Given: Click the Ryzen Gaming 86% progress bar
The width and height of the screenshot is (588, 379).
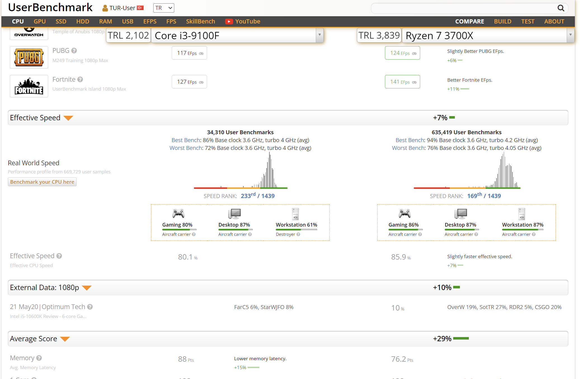Looking at the screenshot, I should click(x=406, y=230).
